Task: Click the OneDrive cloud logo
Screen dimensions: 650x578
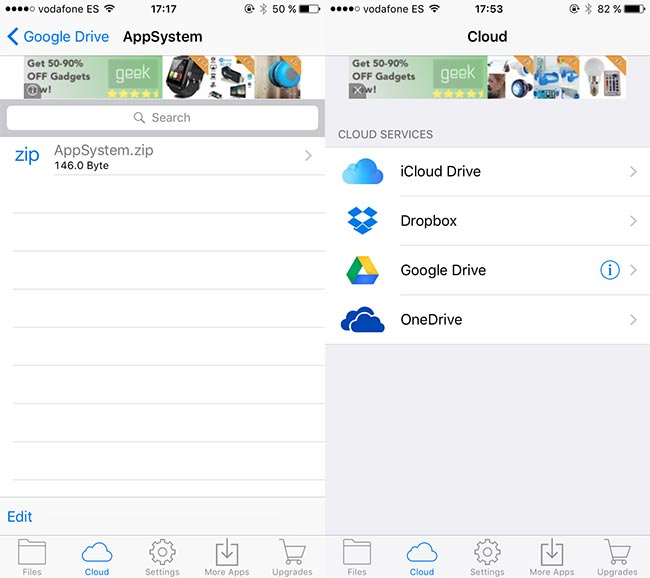Action: tap(362, 320)
